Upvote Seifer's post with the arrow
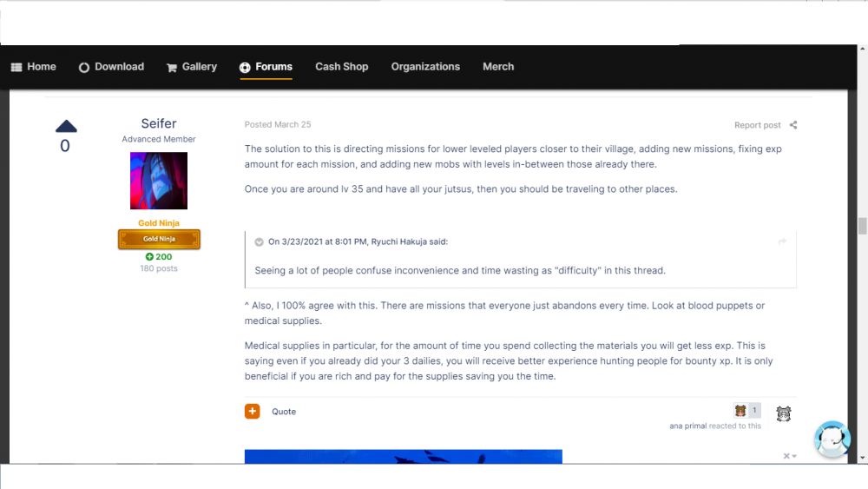Image resolution: width=868 pixels, height=489 pixels. click(x=66, y=127)
